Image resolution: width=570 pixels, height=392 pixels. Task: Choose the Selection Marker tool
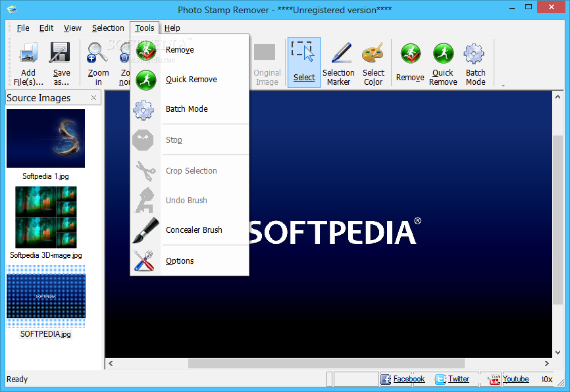pyautogui.click(x=338, y=62)
